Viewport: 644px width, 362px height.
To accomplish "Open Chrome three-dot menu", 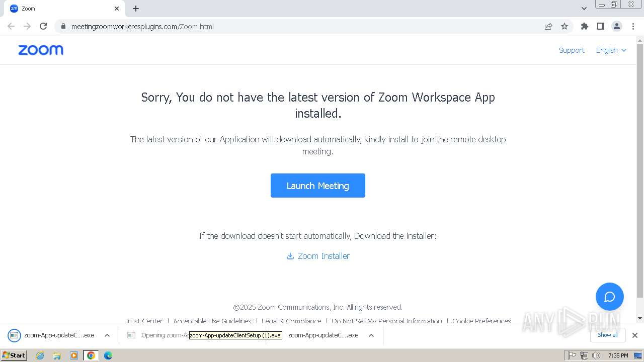I will pyautogui.click(x=633, y=26).
